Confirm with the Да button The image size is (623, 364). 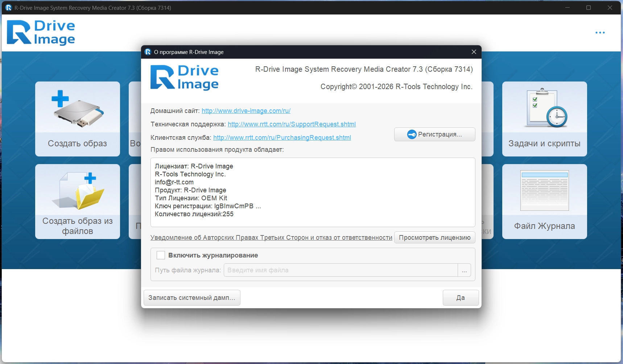(x=461, y=298)
